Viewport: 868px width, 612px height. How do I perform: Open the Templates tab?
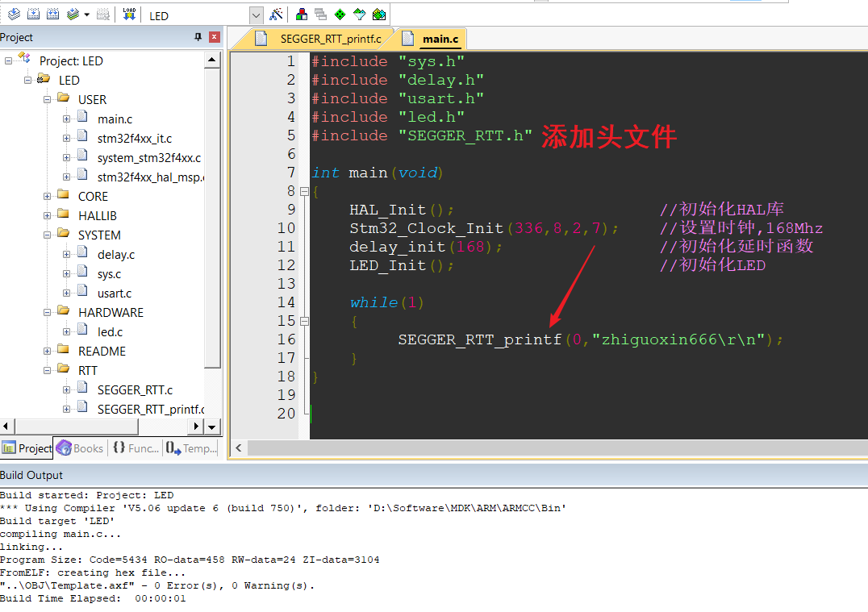coord(192,448)
